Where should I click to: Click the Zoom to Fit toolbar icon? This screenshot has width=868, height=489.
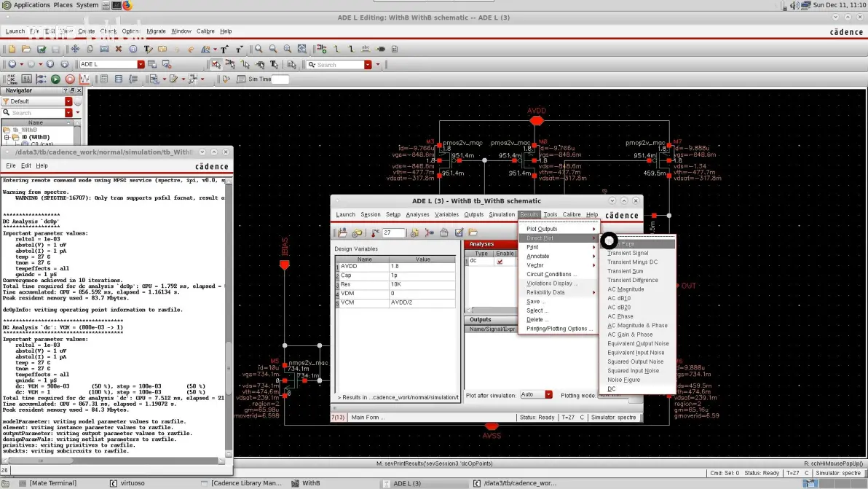301,50
